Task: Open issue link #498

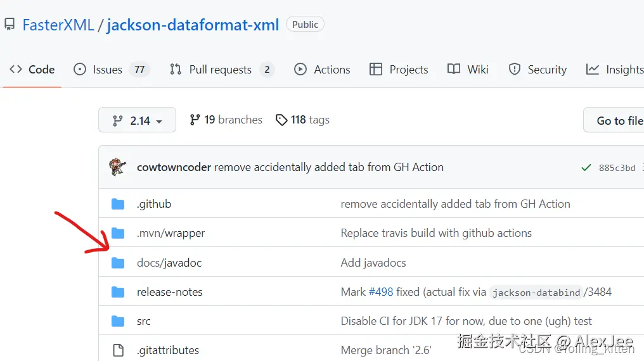Action: 381,292
